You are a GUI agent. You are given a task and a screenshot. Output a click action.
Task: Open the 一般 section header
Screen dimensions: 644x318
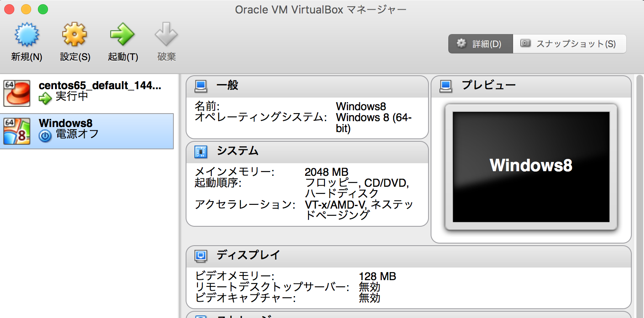[307, 86]
